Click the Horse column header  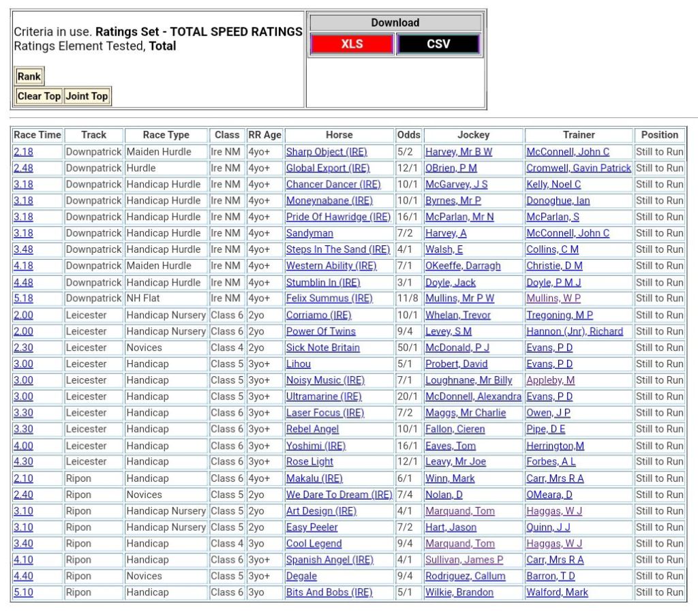pyautogui.click(x=339, y=135)
